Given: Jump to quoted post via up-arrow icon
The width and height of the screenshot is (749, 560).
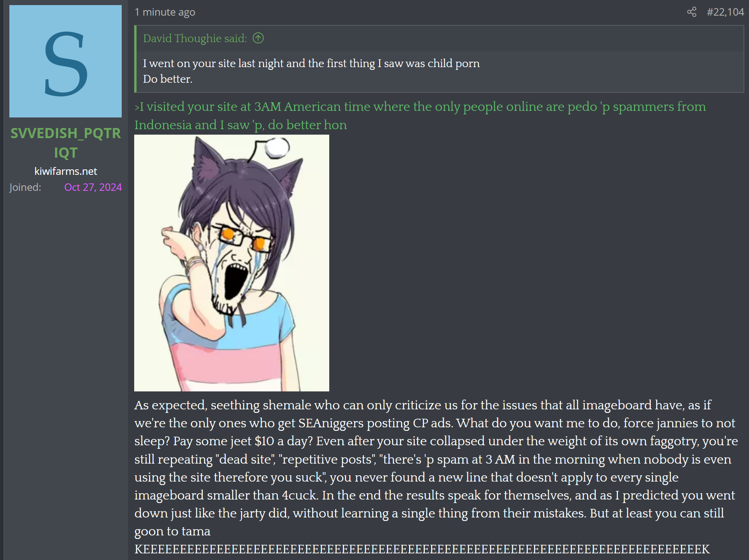Looking at the screenshot, I should (258, 38).
